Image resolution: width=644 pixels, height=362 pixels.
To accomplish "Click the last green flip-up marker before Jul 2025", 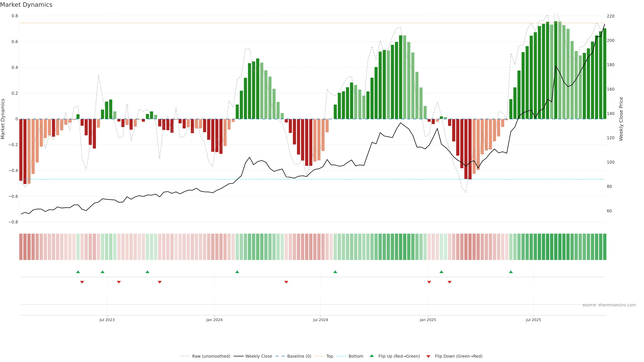I will [511, 272].
